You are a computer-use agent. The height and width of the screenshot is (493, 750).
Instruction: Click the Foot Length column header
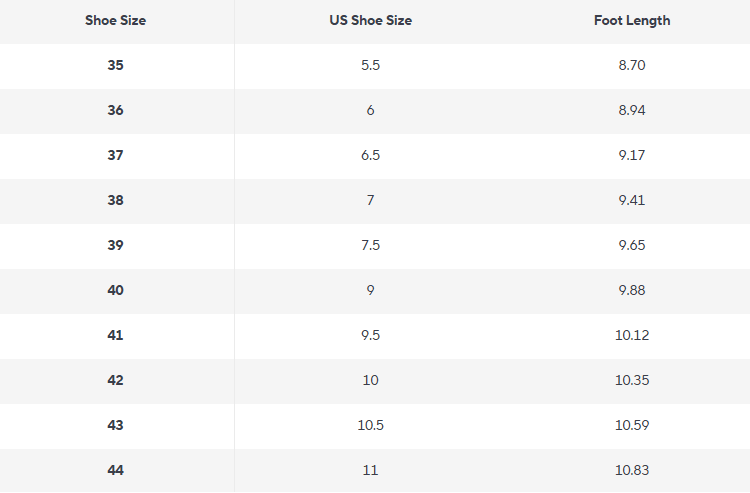[632, 21]
